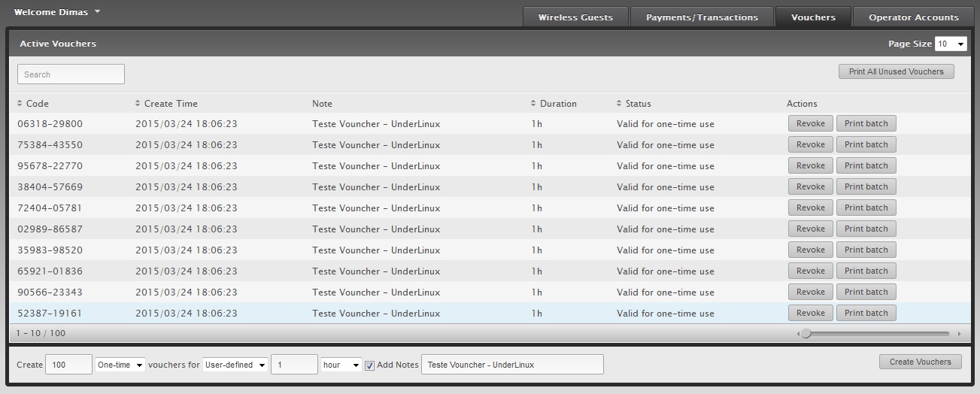
Task: Print batch for voucher 02989-86587
Action: (x=866, y=229)
